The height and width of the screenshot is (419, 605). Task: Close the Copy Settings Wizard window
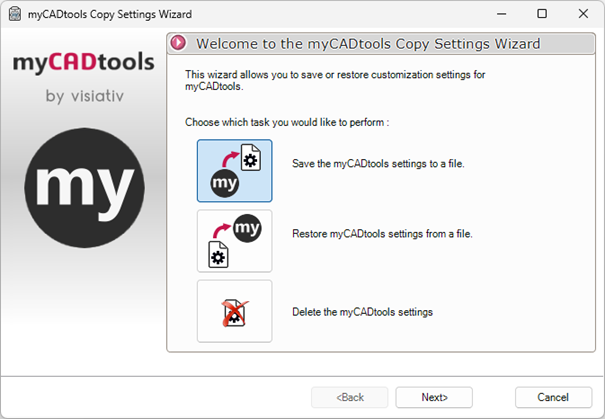pos(586,14)
